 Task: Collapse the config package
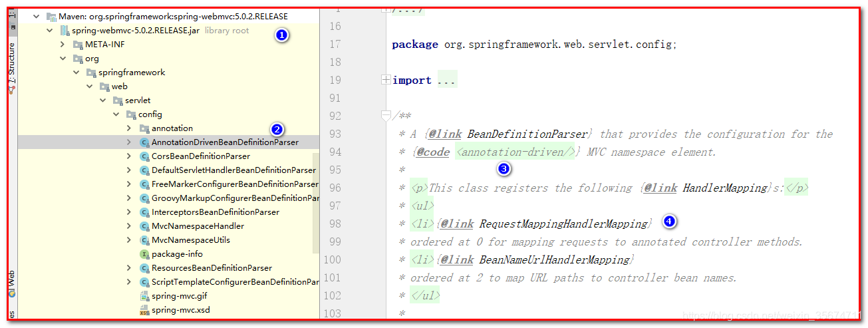pos(116,114)
